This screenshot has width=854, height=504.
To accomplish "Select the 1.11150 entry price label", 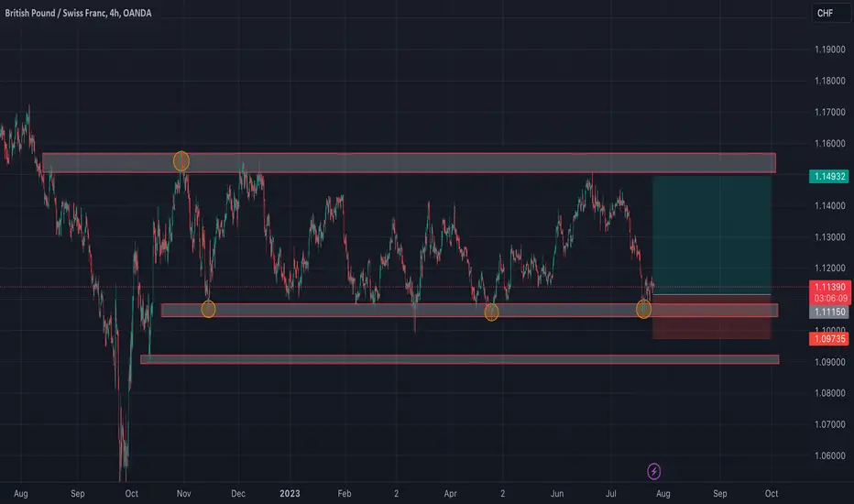I will coord(828,312).
